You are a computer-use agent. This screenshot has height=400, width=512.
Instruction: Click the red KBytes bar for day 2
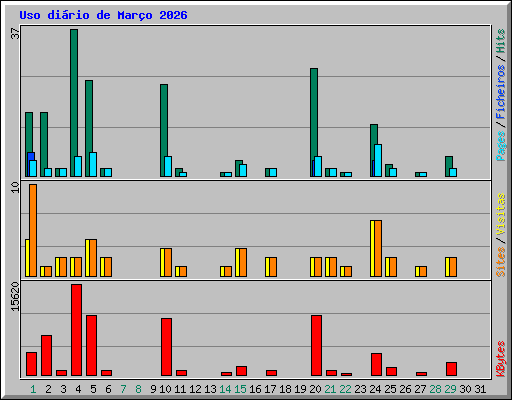click(46, 356)
